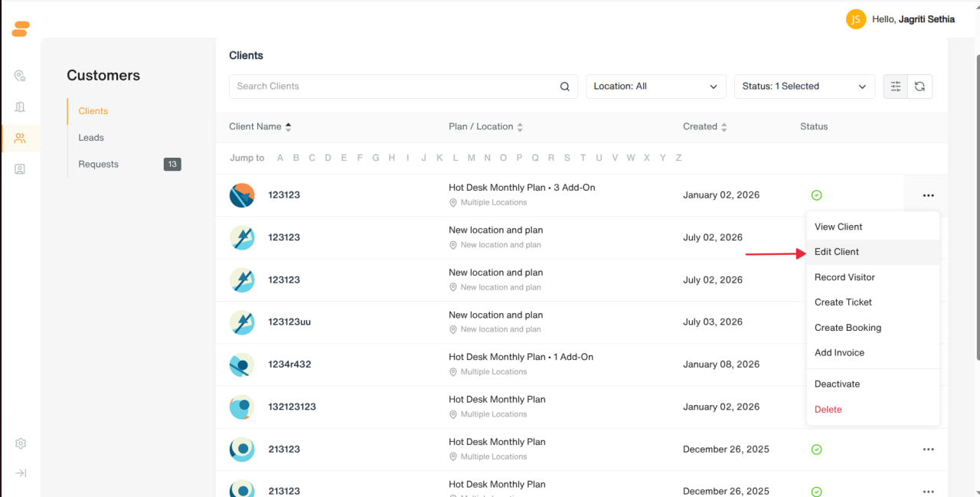The height and width of the screenshot is (497, 980).
Task: Click the building icon in sidebar
Action: point(21,107)
